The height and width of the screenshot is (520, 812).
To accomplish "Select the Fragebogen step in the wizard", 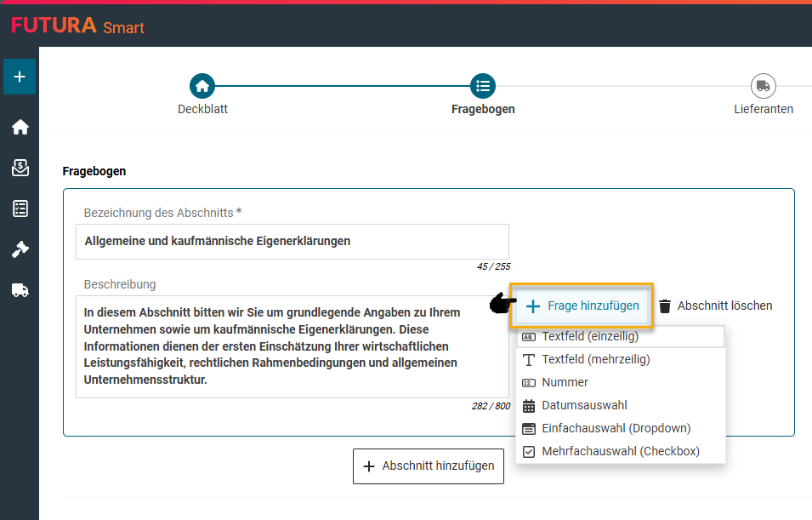I will click(x=483, y=86).
